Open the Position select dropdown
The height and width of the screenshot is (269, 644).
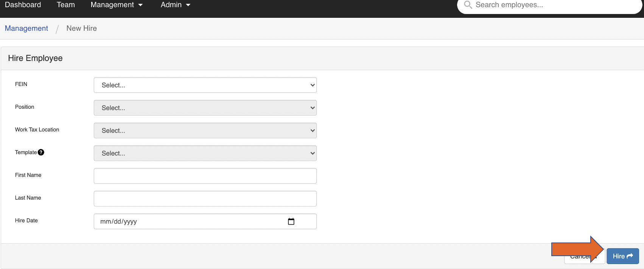(x=205, y=108)
